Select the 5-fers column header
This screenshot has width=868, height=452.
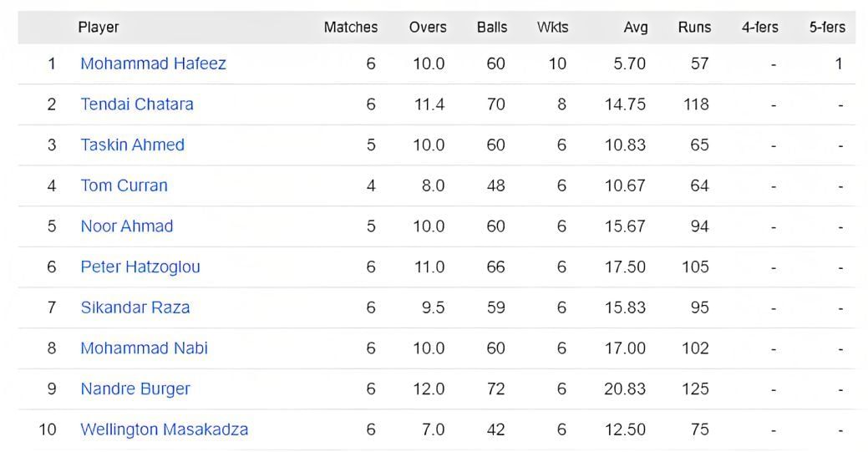tap(826, 28)
